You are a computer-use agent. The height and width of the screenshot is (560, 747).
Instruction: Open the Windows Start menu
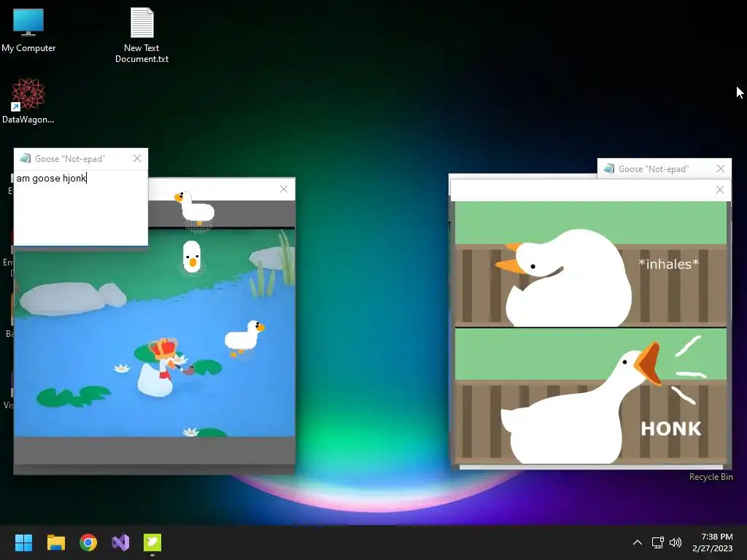(23, 542)
